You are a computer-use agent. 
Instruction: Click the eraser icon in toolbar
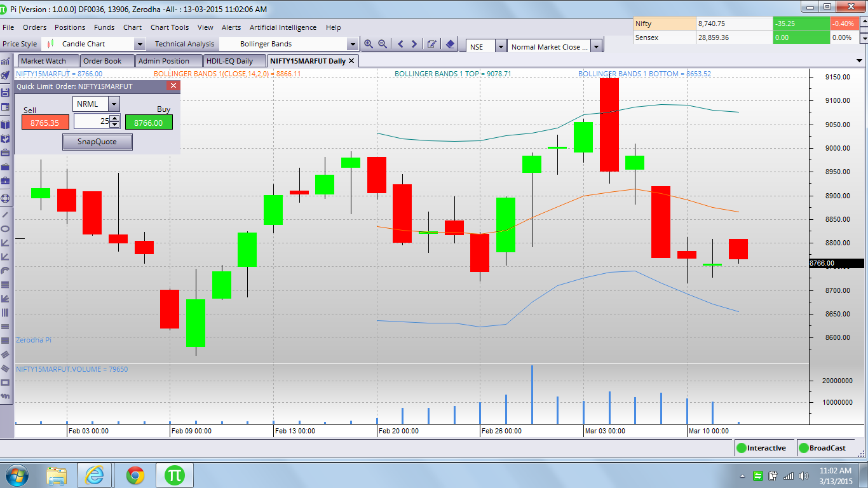click(x=450, y=44)
